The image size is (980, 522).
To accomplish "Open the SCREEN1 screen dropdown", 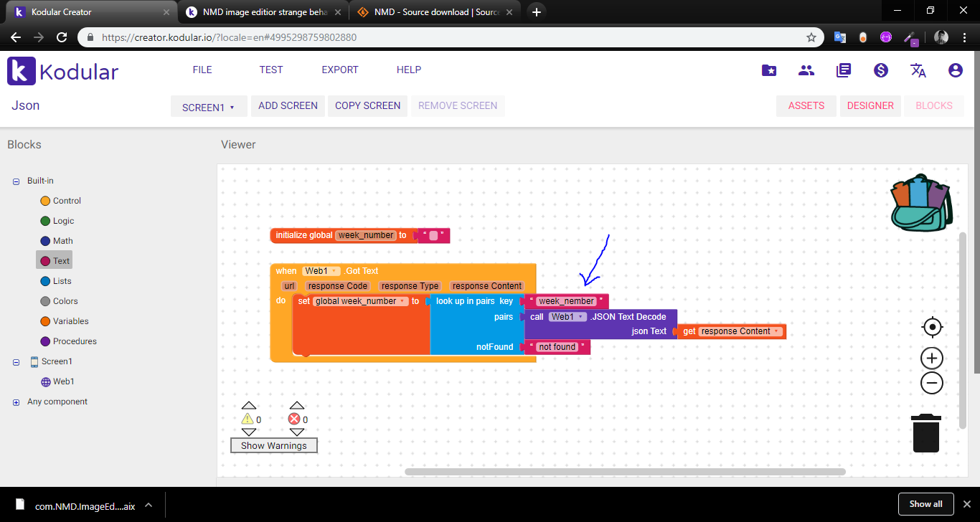I will (209, 107).
